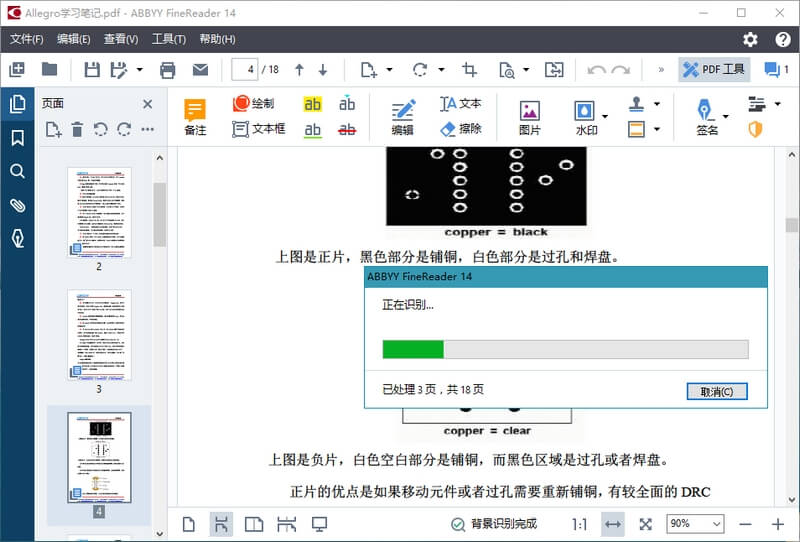
Task: Click the crop page icon
Action: 469,69
